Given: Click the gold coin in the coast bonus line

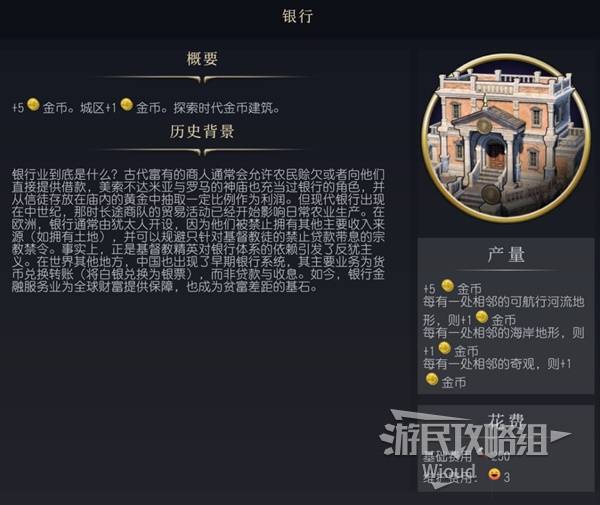Looking at the screenshot, I should pyautogui.click(x=444, y=348).
